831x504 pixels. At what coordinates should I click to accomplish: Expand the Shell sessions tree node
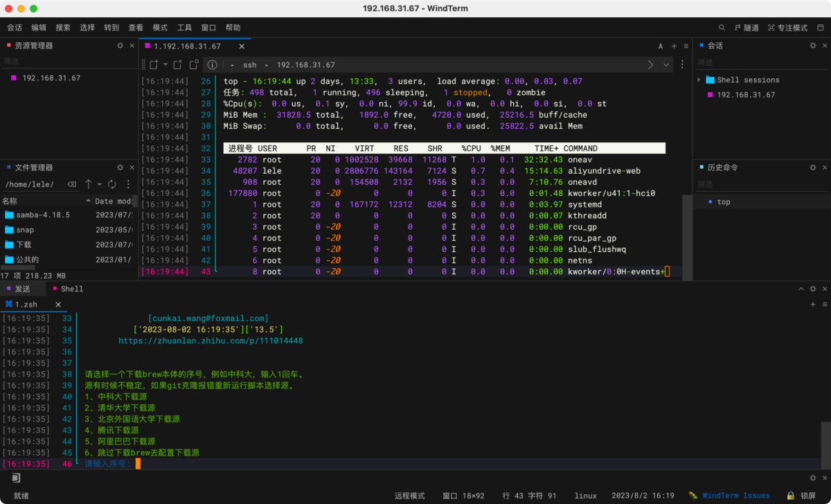pos(699,80)
